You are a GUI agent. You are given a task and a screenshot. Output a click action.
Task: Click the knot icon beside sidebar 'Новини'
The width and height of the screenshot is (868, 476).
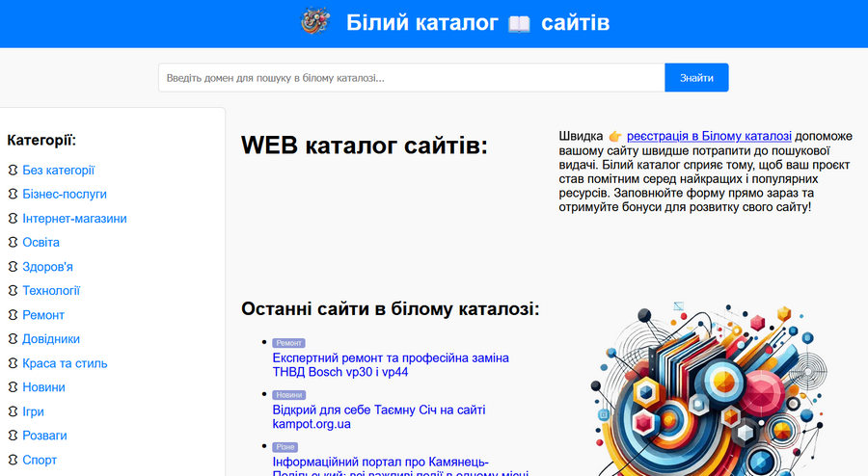coord(13,387)
